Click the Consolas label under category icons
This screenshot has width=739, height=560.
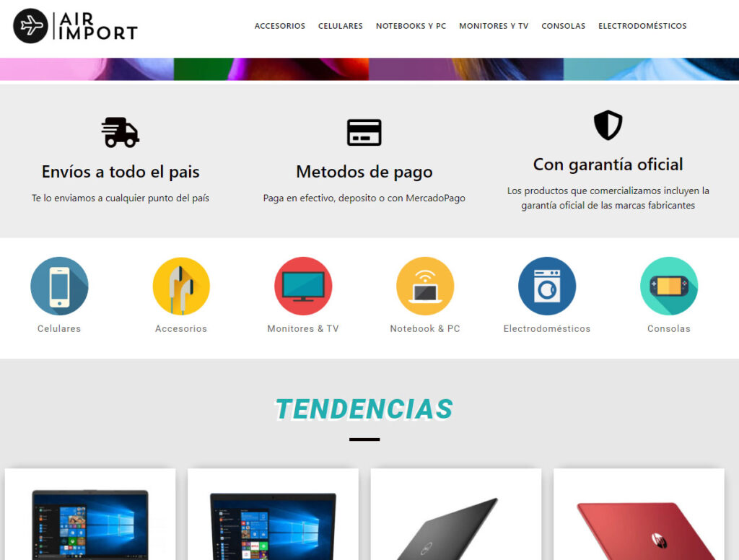[669, 328]
